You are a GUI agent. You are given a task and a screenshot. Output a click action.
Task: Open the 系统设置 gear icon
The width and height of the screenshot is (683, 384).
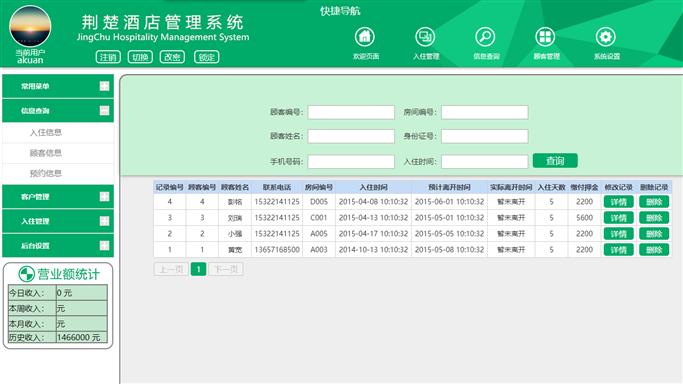[x=605, y=37]
